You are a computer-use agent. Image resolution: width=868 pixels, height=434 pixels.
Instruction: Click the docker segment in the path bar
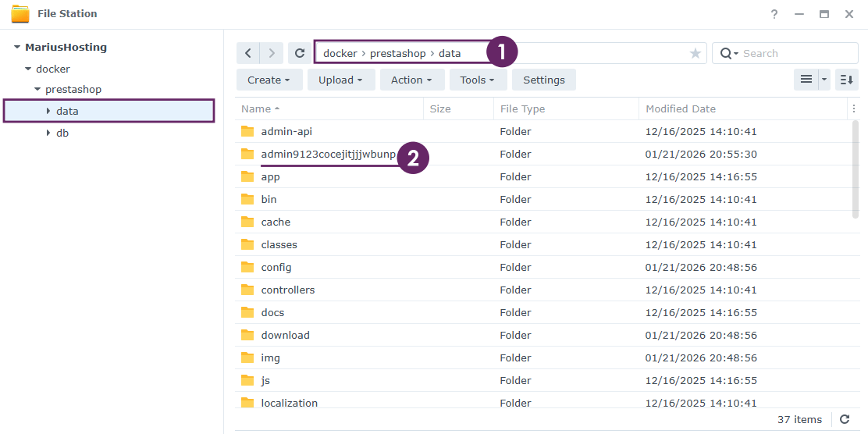tap(340, 54)
